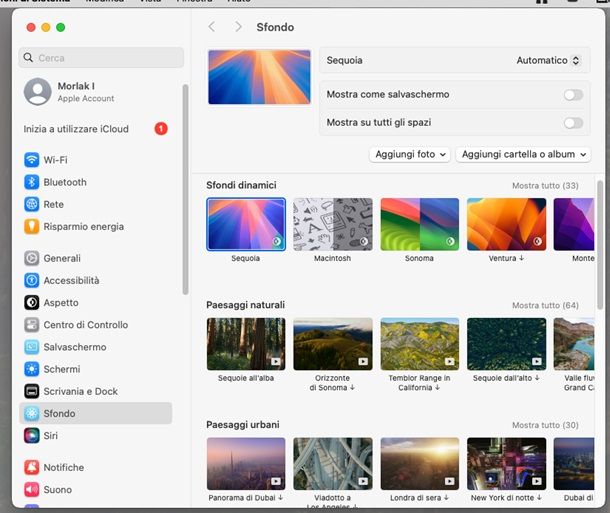Click the wallpaper list vertical scrollbar
The width and height of the screenshot is (610, 513).
(x=600, y=245)
